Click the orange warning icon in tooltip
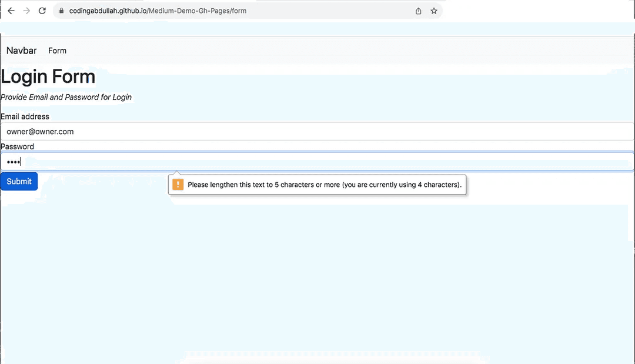This screenshot has height=364, width=635. tap(178, 185)
